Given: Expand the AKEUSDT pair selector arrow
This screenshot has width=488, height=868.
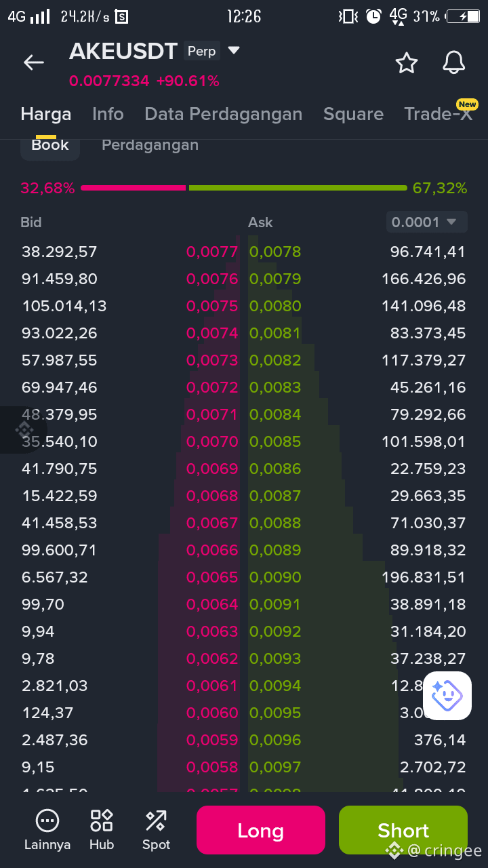Looking at the screenshot, I should 234,50.
